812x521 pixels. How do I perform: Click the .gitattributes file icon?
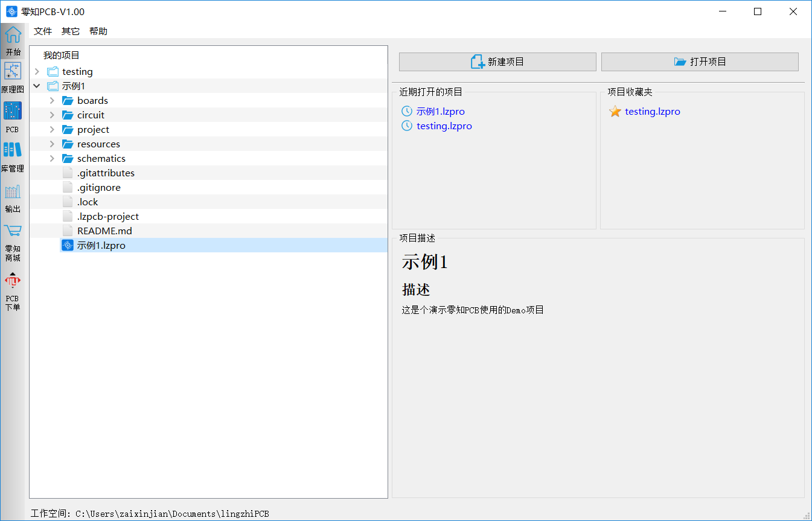coord(68,173)
